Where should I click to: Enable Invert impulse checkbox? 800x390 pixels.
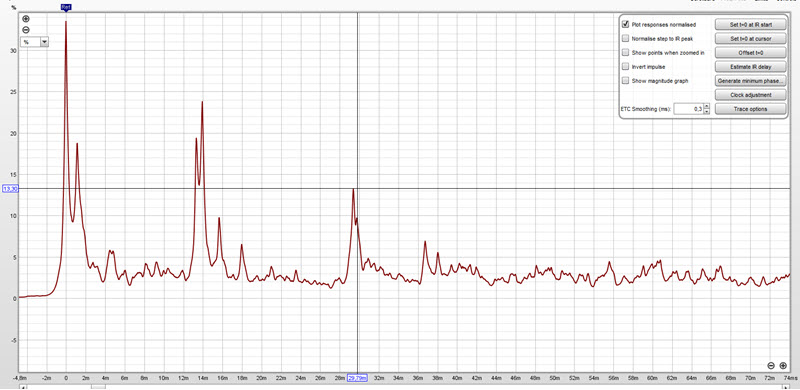[625, 66]
